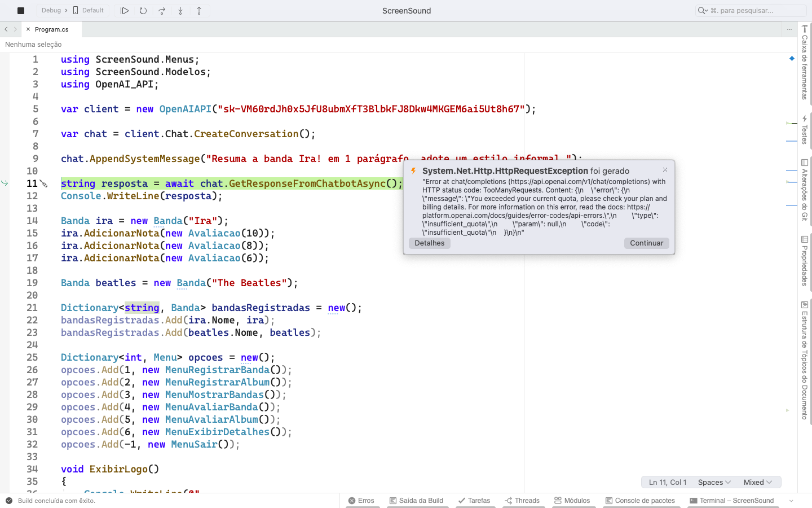
Task: Open the Saída da Build panel
Action: (416, 501)
